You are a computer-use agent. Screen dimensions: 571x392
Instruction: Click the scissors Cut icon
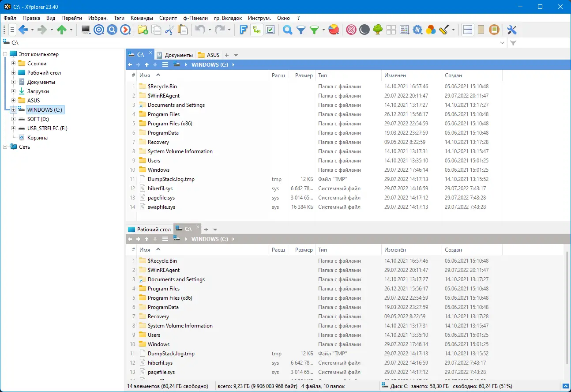169,30
